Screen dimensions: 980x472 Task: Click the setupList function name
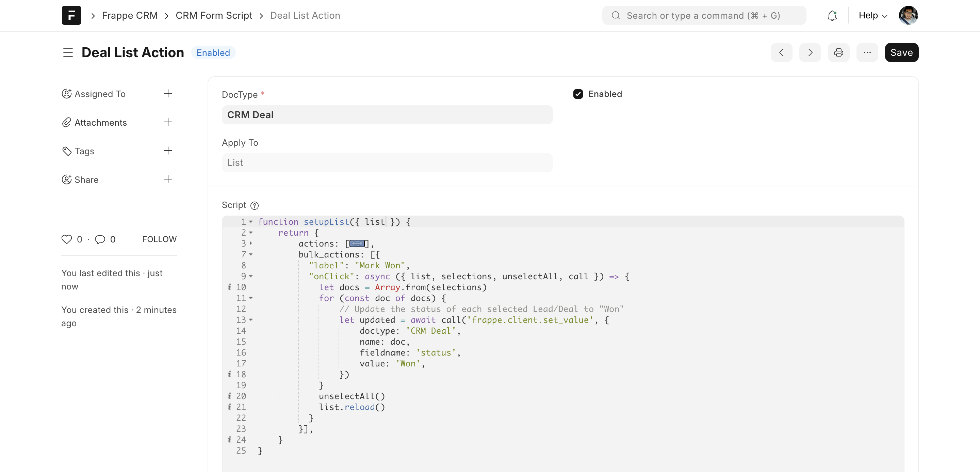[x=326, y=222]
